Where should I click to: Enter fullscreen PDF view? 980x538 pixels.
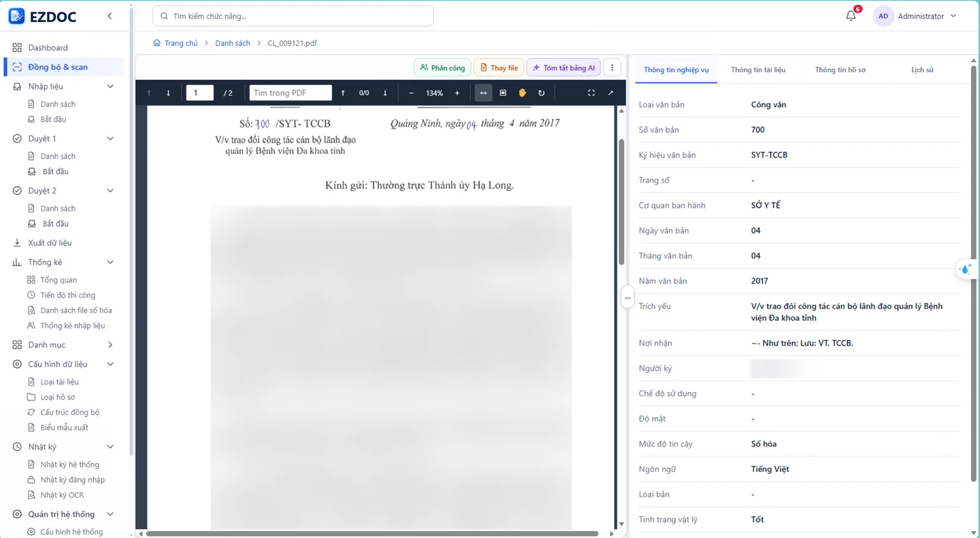[x=591, y=93]
